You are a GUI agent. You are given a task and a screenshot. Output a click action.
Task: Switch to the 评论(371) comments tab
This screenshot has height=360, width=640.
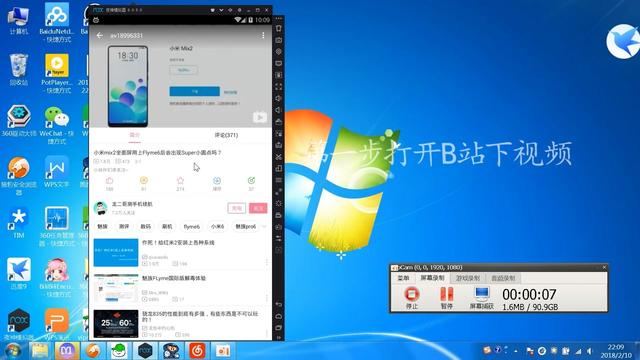226,135
